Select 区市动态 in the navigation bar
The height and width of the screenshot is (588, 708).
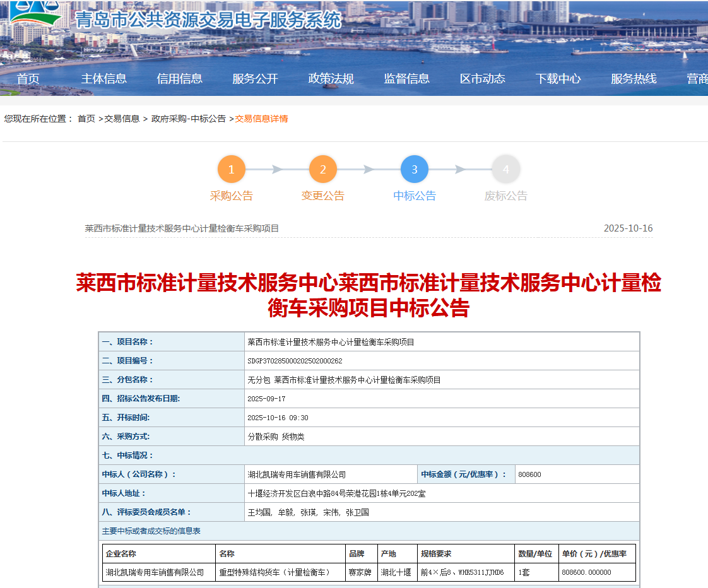point(482,78)
